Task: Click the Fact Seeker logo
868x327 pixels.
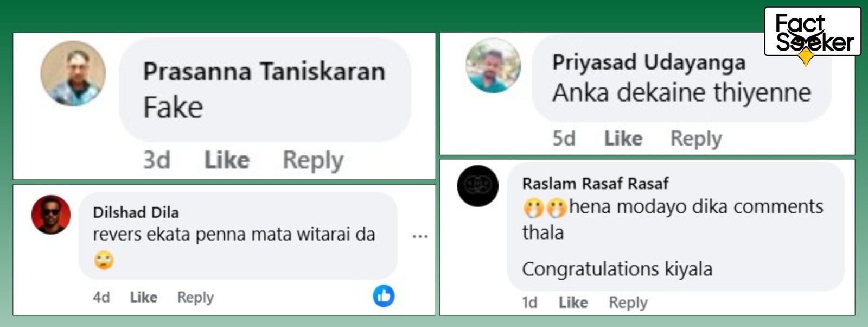Action: click(813, 34)
